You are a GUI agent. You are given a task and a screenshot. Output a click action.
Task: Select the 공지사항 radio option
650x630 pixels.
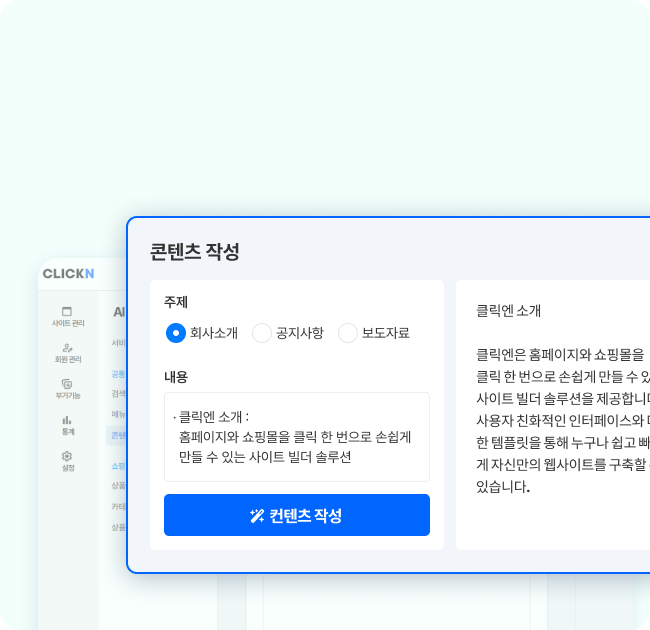pyautogui.click(x=262, y=333)
